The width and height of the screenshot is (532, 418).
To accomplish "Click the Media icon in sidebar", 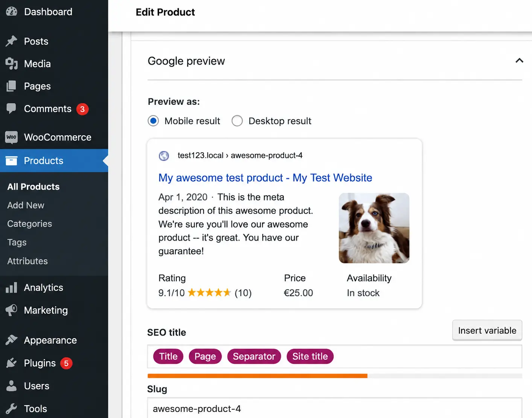I will click(12, 64).
